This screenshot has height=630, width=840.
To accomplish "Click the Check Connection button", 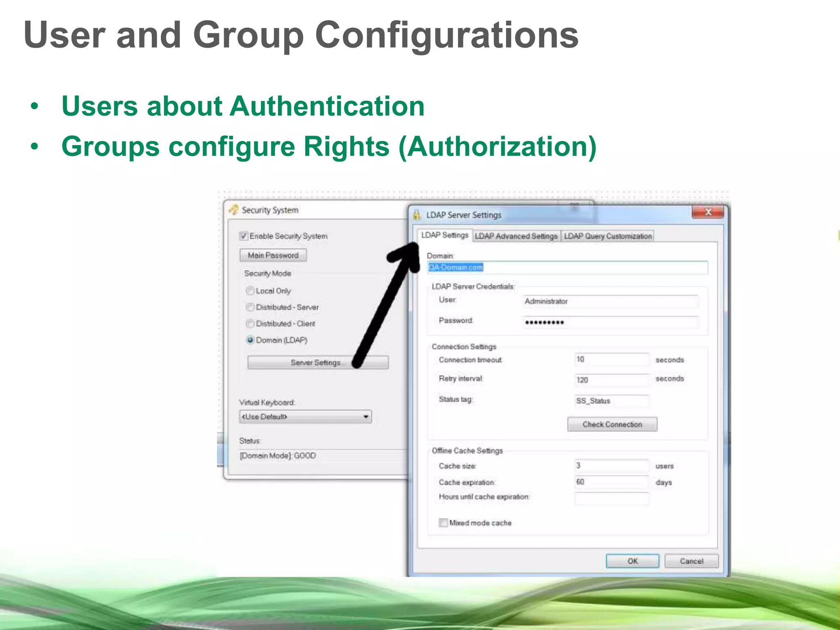I will [612, 424].
